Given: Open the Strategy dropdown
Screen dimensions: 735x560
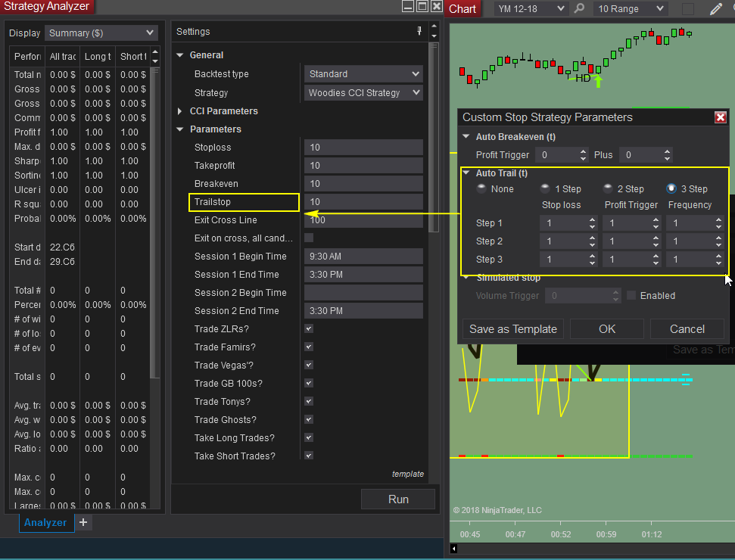Looking at the screenshot, I should [x=363, y=93].
